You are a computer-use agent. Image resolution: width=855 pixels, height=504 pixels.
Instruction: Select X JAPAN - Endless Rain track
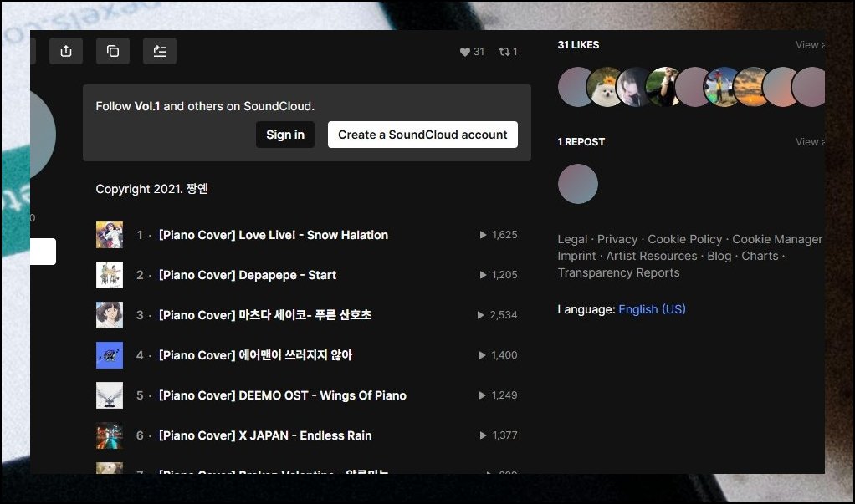click(x=265, y=435)
